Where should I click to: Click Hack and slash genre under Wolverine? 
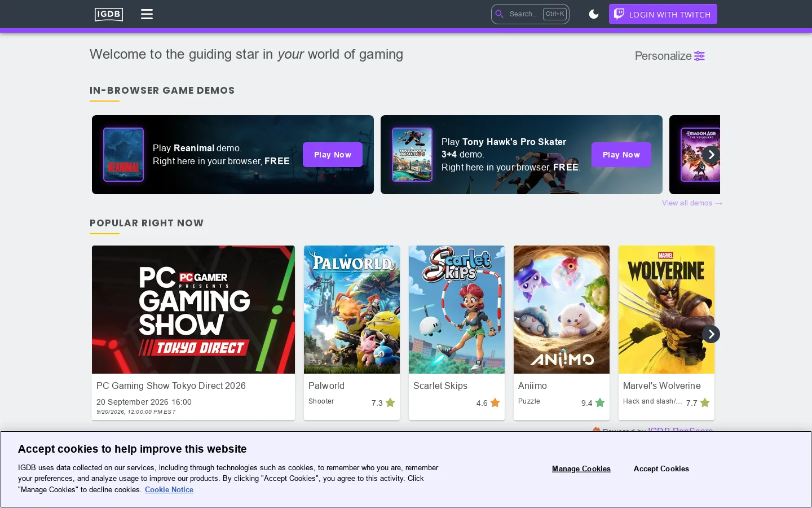[652, 401]
